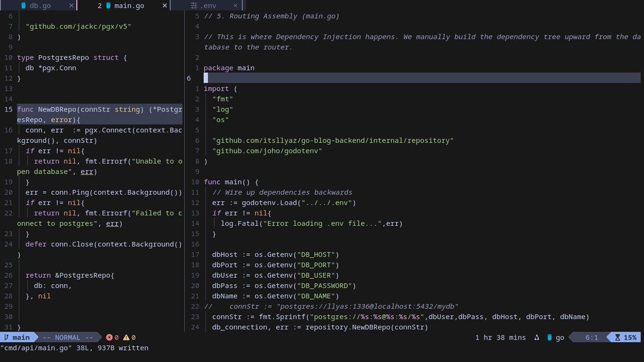Image resolution: width=644 pixels, height=362 pixels.
Task: Click the yellow warning count icon
Action: (x=126, y=337)
